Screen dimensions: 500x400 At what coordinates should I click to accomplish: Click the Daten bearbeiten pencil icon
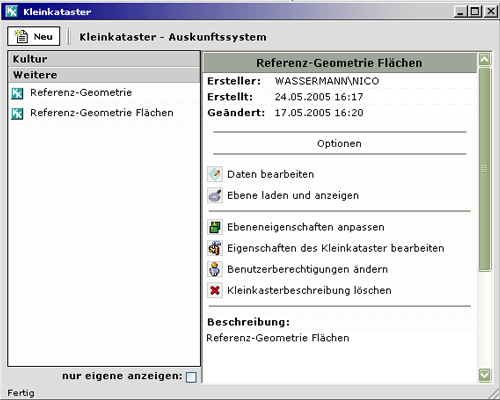click(x=215, y=174)
